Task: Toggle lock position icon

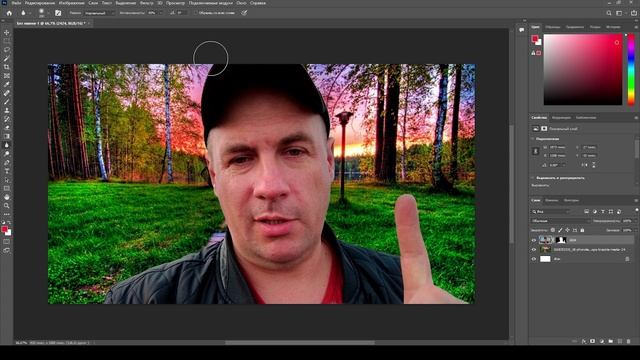Action: coord(567,230)
